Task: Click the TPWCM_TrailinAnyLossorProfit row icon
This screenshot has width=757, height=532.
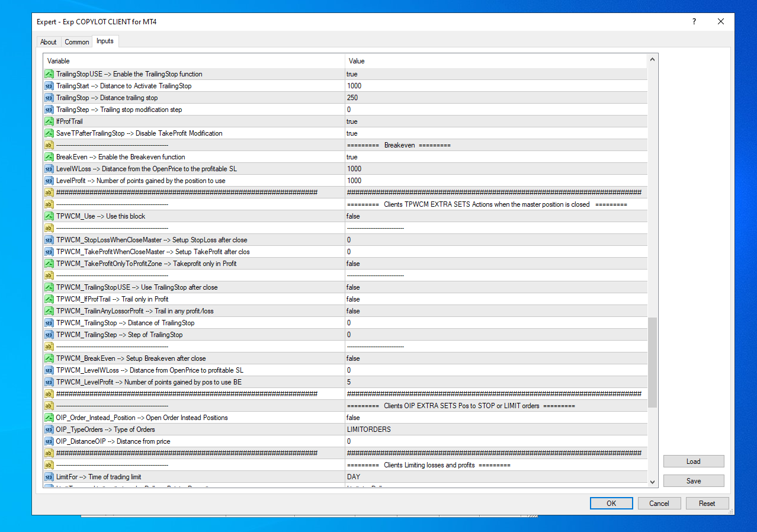Action: pyautogui.click(x=49, y=311)
